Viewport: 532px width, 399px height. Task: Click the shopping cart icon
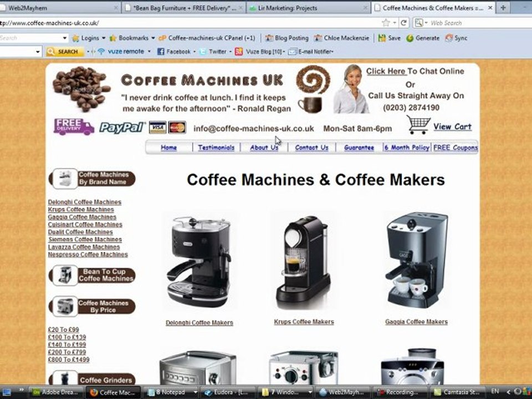coord(418,125)
